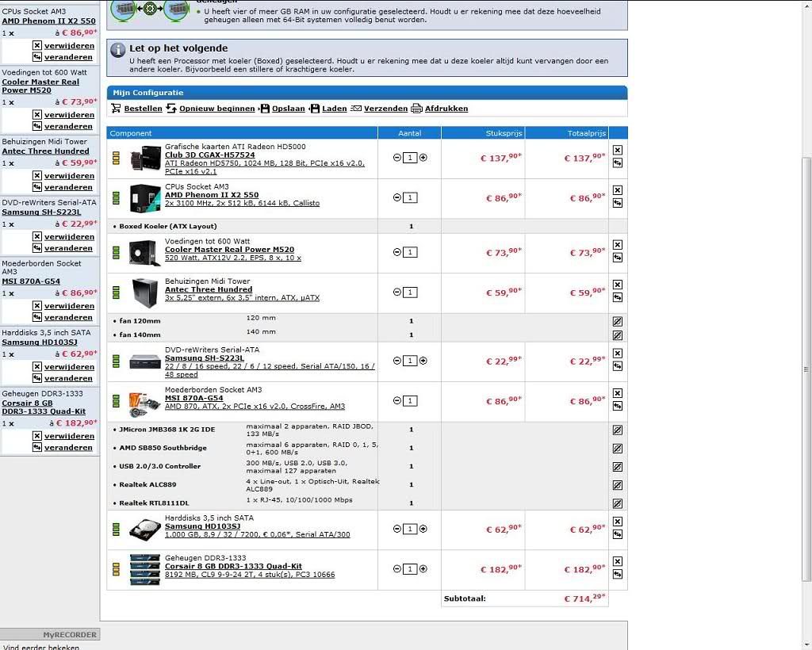The image size is (812, 650).
Task: Increase quantity of Corsair 8 GB memory kit
Action: click(423, 569)
